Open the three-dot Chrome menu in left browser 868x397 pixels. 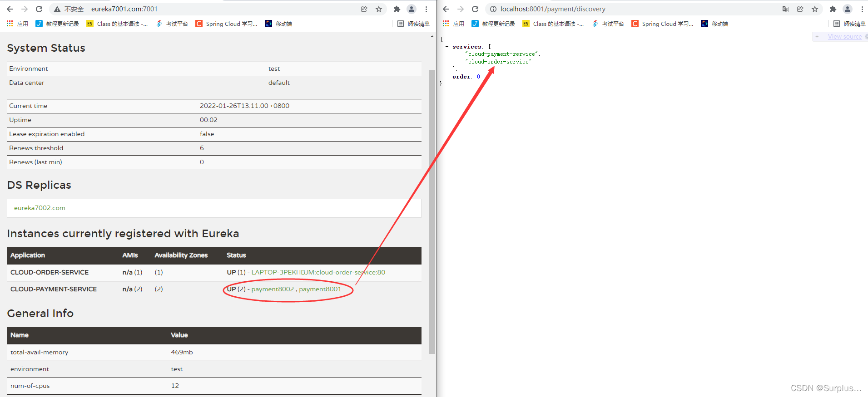pyautogui.click(x=426, y=9)
